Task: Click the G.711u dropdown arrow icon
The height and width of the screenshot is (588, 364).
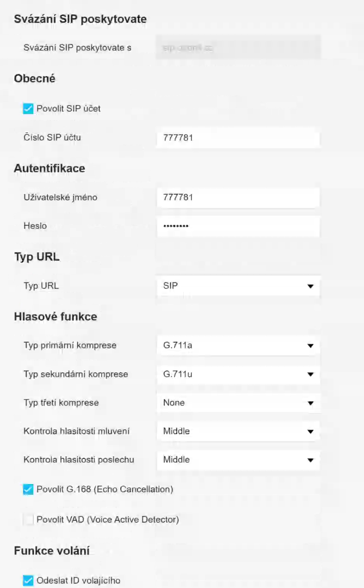Action: pyautogui.click(x=310, y=375)
